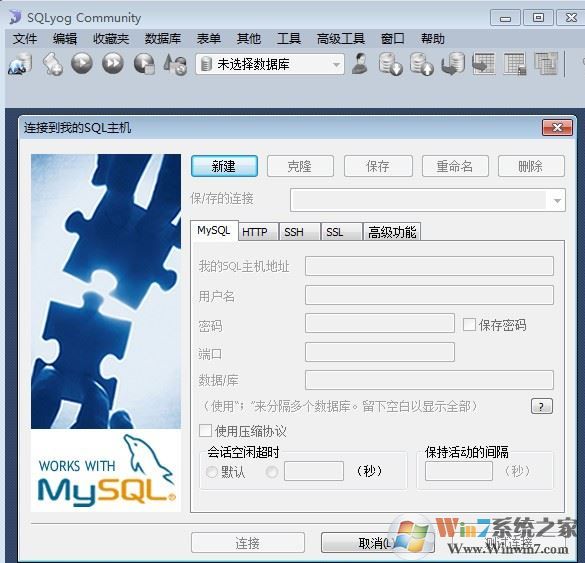
Task: Click the import database down-arrow icon
Action: 391,64
